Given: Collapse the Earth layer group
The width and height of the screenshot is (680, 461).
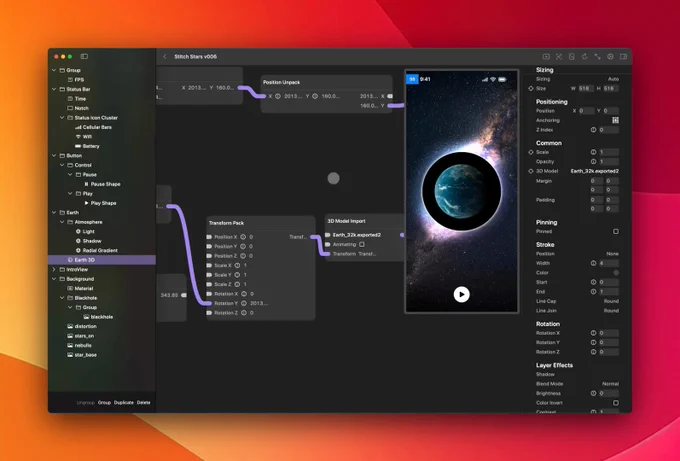Looking at the screenshot, I should coord(54,213).
